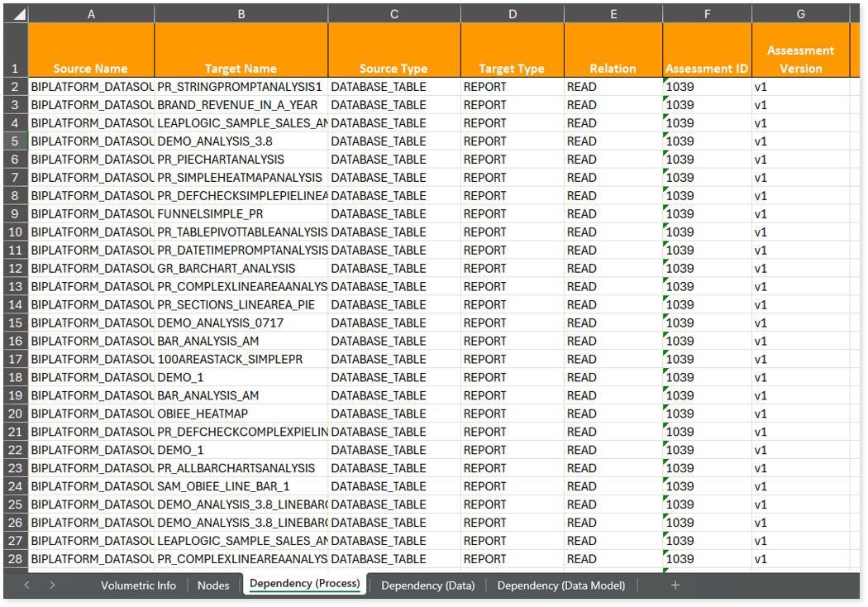Switch to Dependency (Data Model) tab
This screenshot has width=868, height=607.
(560, 585)
